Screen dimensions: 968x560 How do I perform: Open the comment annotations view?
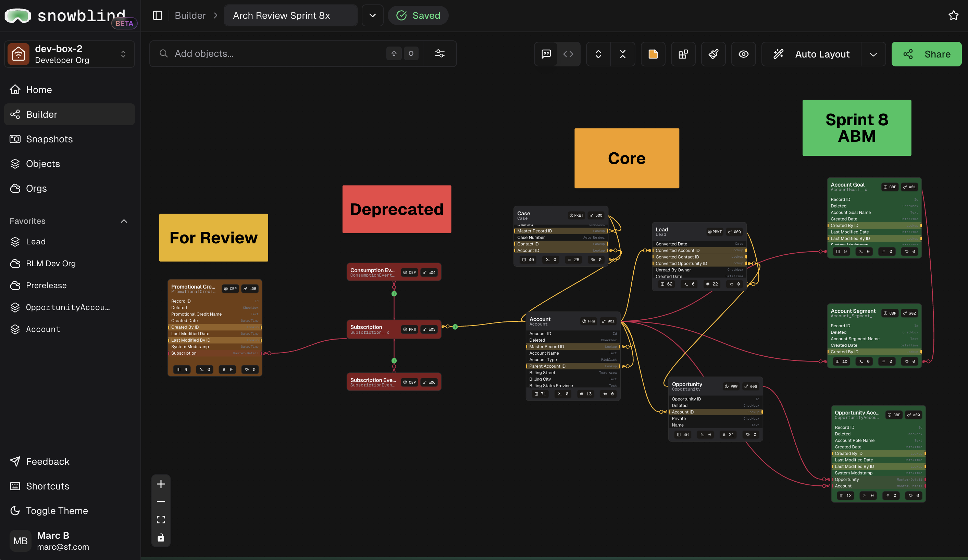pos(546,54)
